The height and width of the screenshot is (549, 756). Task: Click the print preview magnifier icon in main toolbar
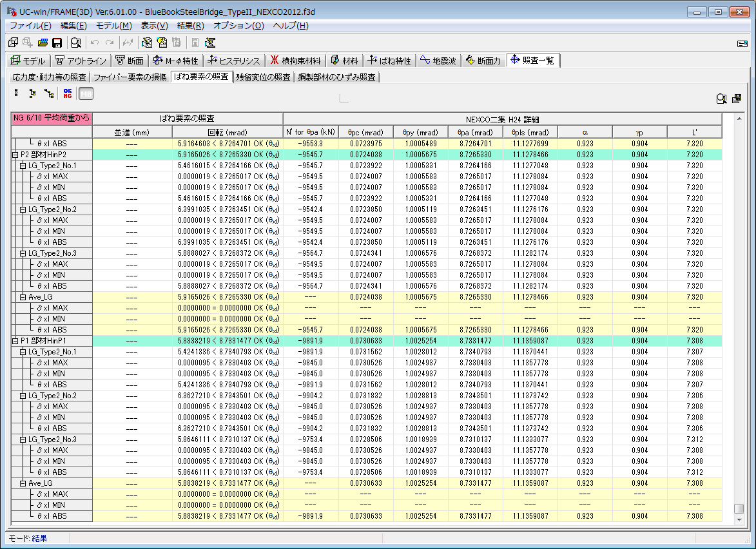click(76, 43)
